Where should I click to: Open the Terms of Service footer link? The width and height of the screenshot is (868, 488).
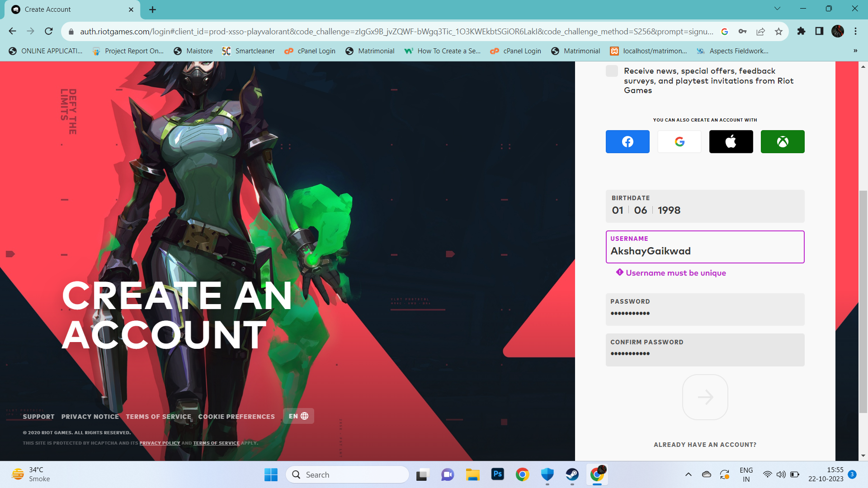point(158,417)
